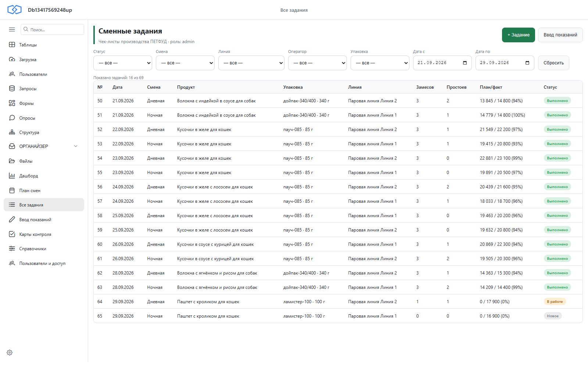Open the Карты контроля checkbox icon
This screenshot has height=368, width=588.
point(12,234)
